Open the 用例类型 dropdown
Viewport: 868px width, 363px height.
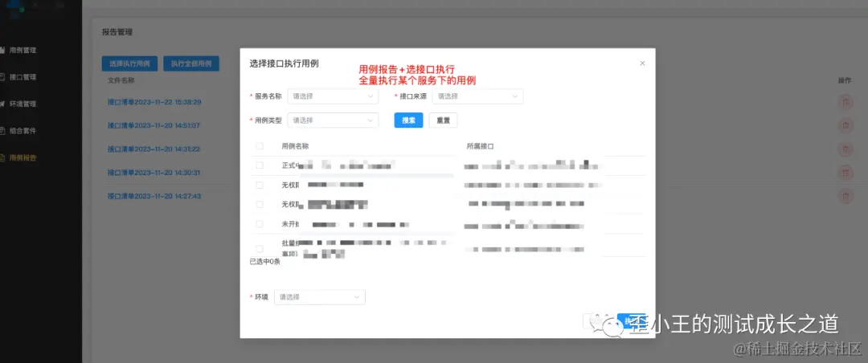333,120
